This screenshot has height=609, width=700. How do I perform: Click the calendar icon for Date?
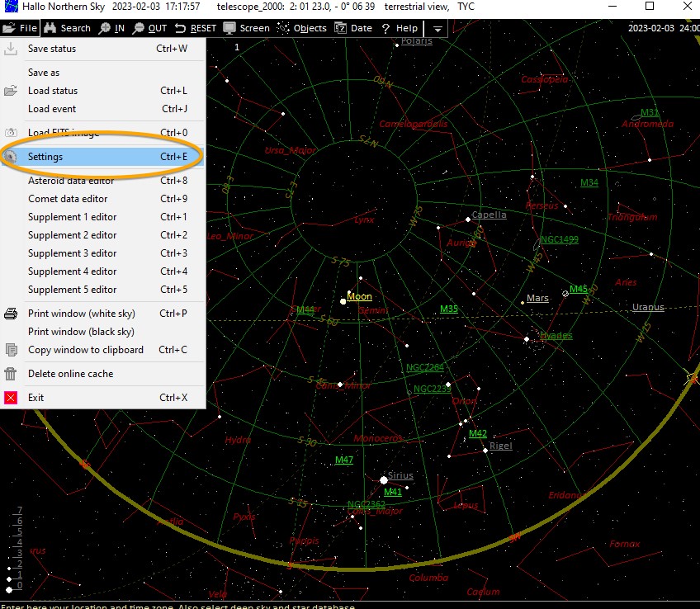[x=341, y=28]
